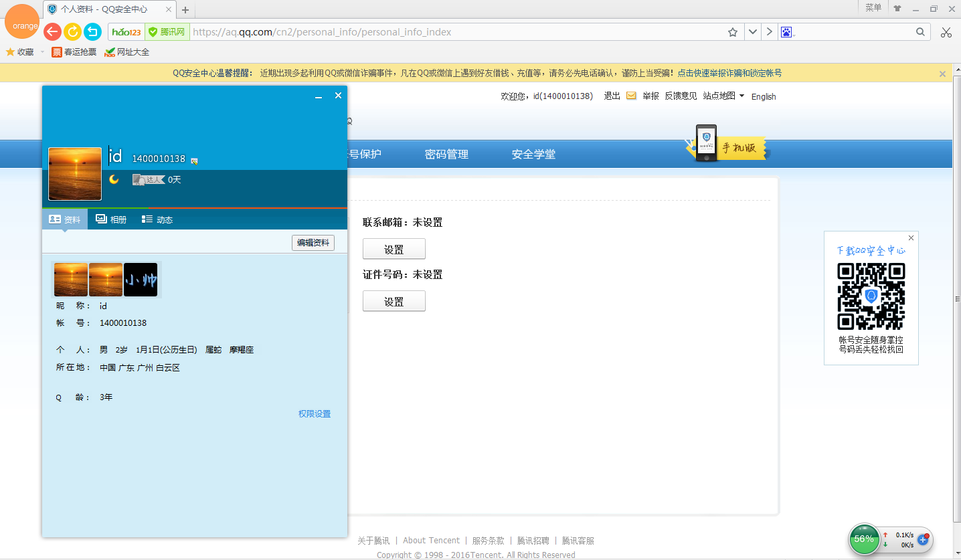
Task: Close the QQ profile card window
Action: (338, 96)
